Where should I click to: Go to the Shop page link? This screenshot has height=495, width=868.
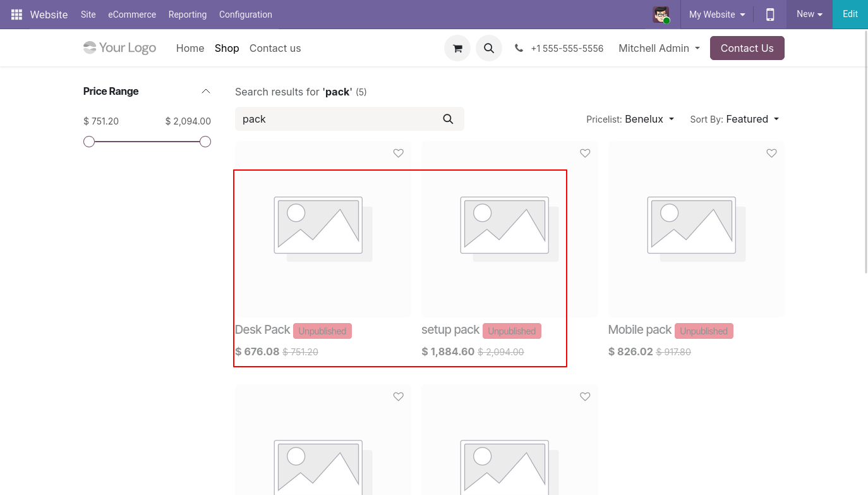[227, 48]
